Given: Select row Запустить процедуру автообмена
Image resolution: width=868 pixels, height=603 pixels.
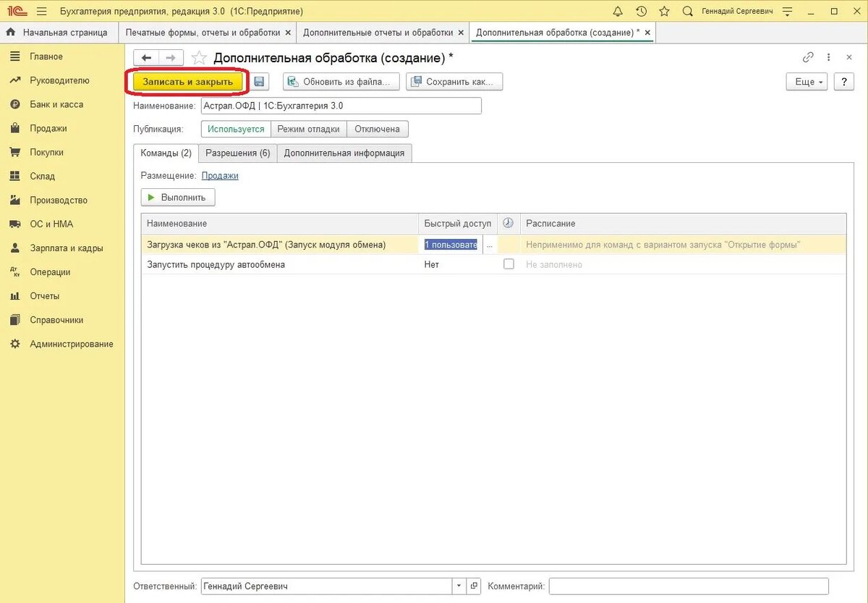Looking at the screenshot, I should [x=493, y=264].
